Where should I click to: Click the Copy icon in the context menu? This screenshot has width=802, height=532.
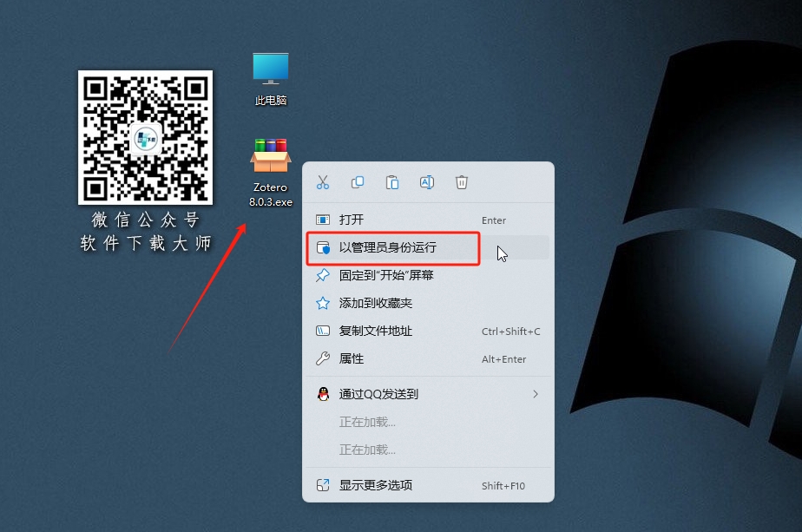pyautogui.click(x=358, y=182)
